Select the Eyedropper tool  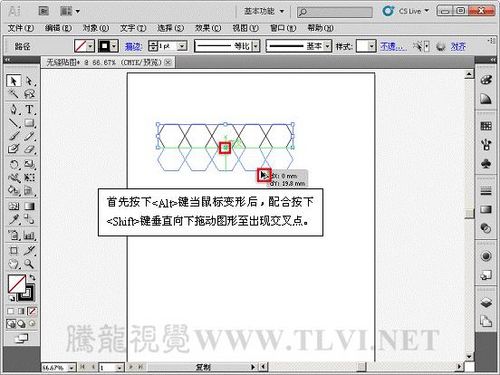(14, 219)
